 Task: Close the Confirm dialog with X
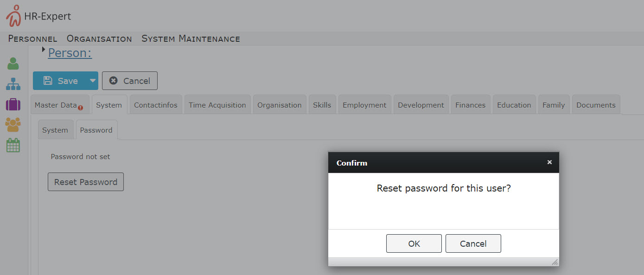pos(549,162)
